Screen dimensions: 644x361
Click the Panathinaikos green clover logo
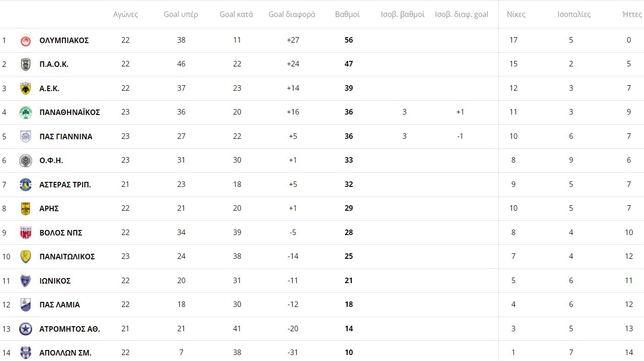pyautogui.click(x=26, y=112)
